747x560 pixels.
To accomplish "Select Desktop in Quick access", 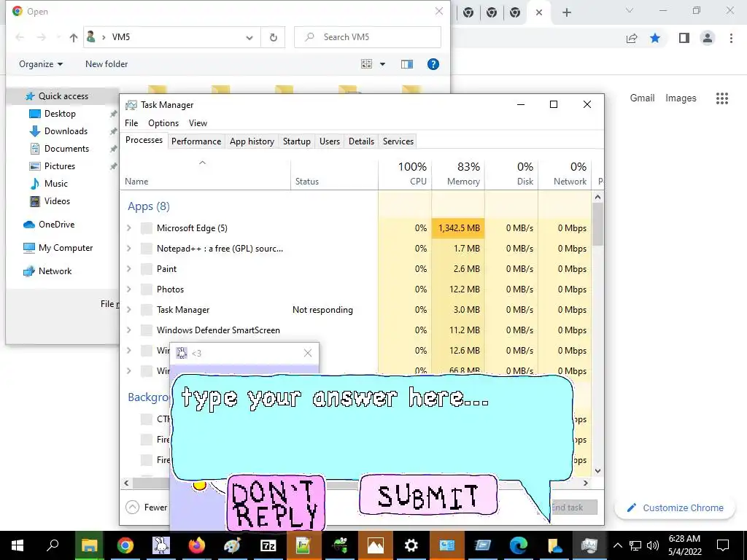I will 60,113.
